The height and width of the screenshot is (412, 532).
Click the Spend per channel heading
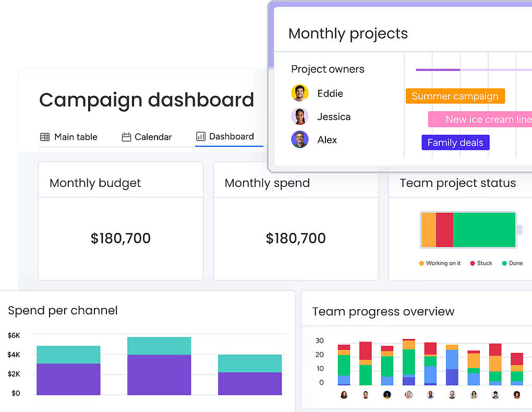63,311
